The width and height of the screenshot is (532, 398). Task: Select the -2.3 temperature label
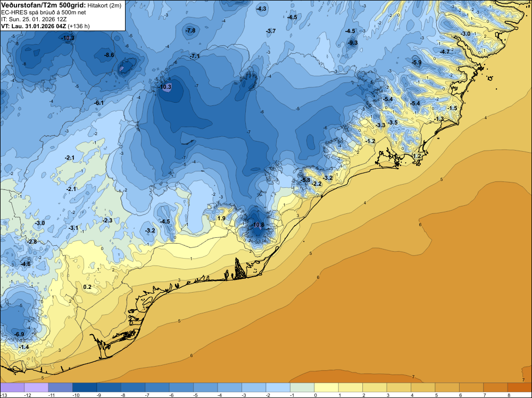click(107, 220)
